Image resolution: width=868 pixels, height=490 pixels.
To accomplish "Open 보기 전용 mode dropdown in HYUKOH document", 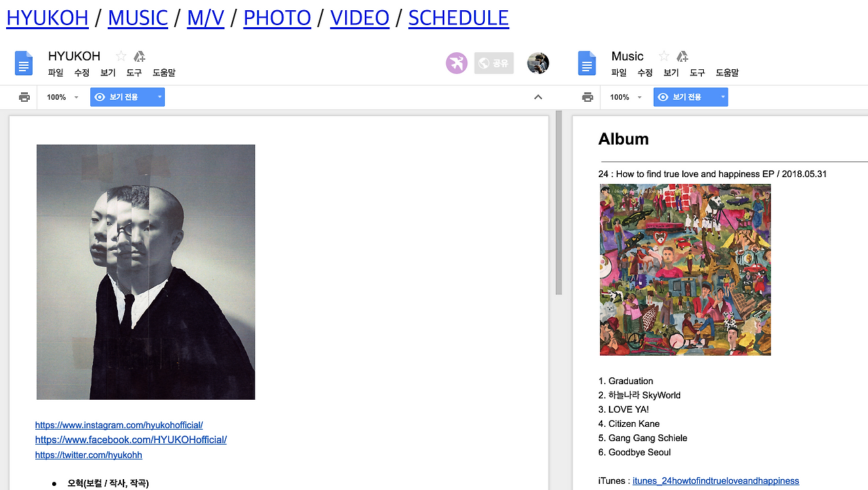I will 127,97.
